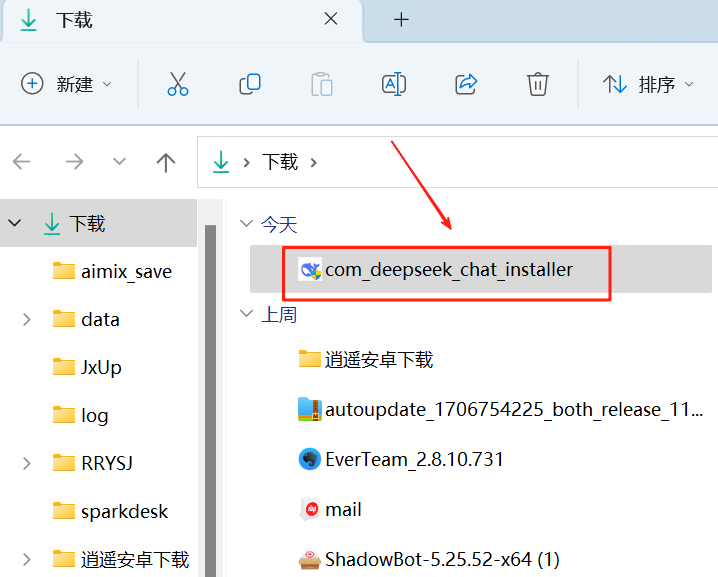Collapse the 今天 group
718x577 pixels.
246,223
